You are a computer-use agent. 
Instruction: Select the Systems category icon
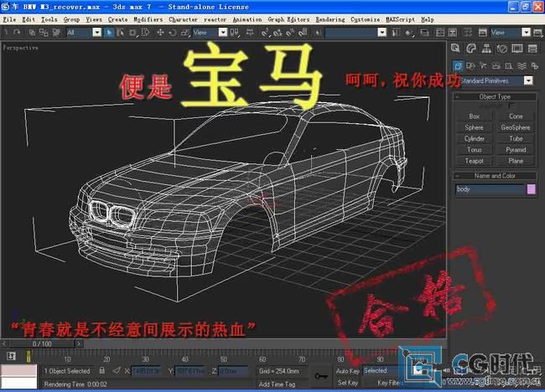[534, 65]
